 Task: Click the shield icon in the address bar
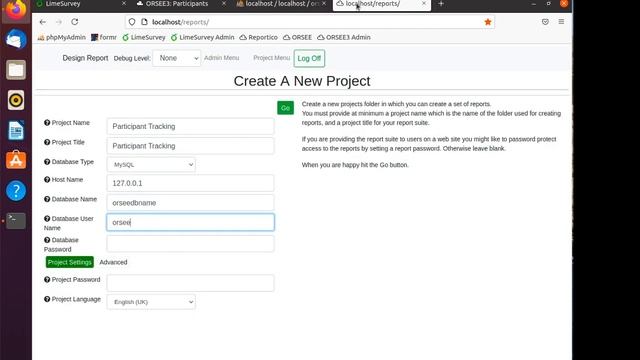click(x=132, y=22)
